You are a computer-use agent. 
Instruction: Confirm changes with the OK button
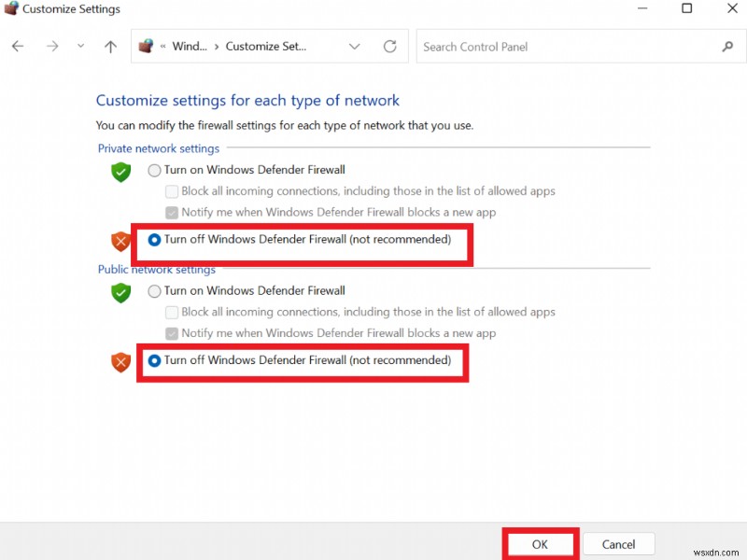pos(540,544)
